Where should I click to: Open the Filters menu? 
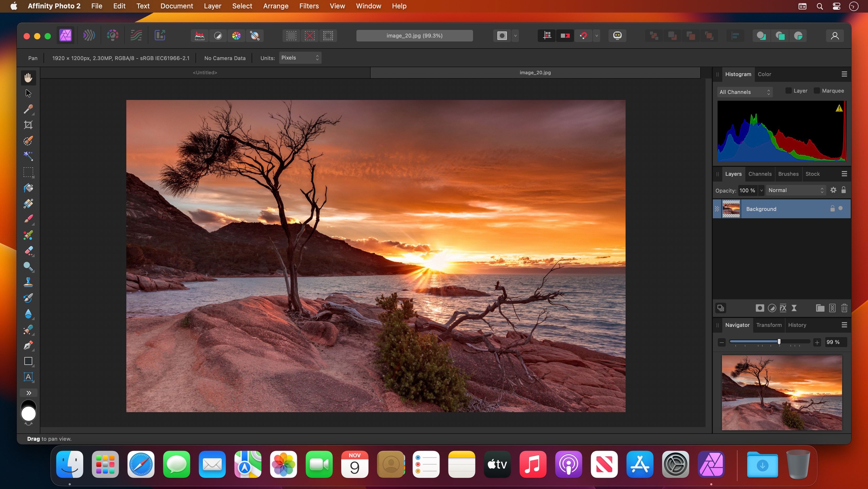(309, 6)
